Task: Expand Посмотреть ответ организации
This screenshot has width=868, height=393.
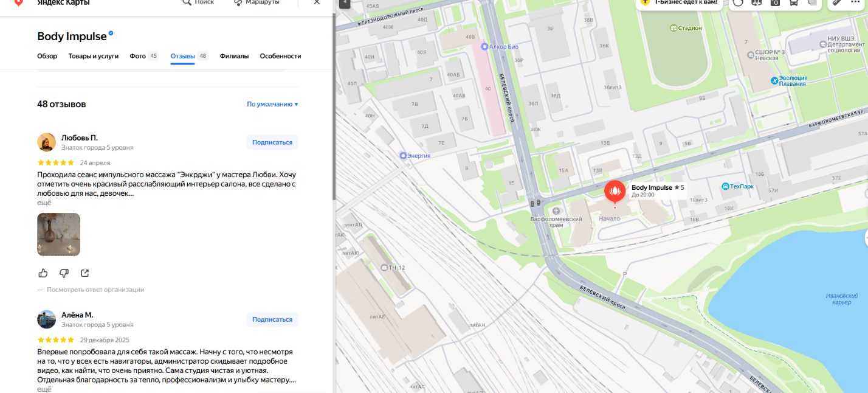Action: (95, 290)
